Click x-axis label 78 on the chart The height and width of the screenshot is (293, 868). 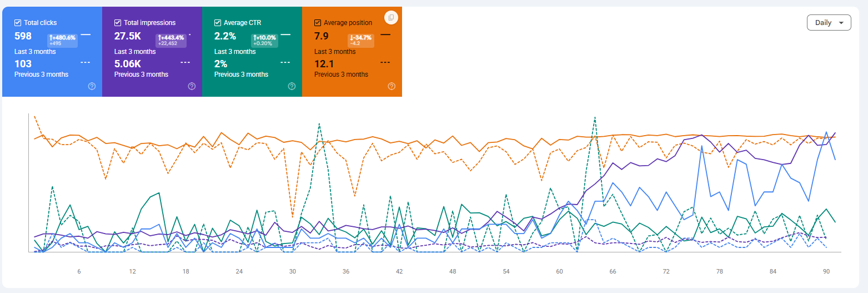point(720,271)
